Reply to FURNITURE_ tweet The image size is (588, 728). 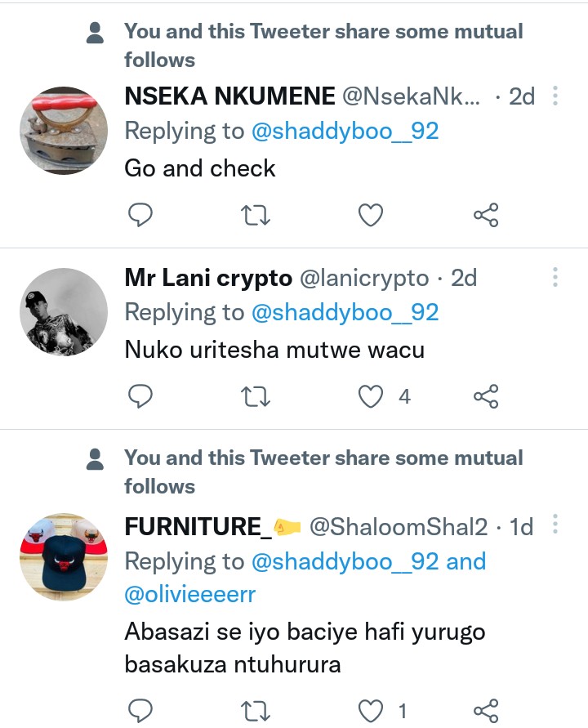[141, 711]
